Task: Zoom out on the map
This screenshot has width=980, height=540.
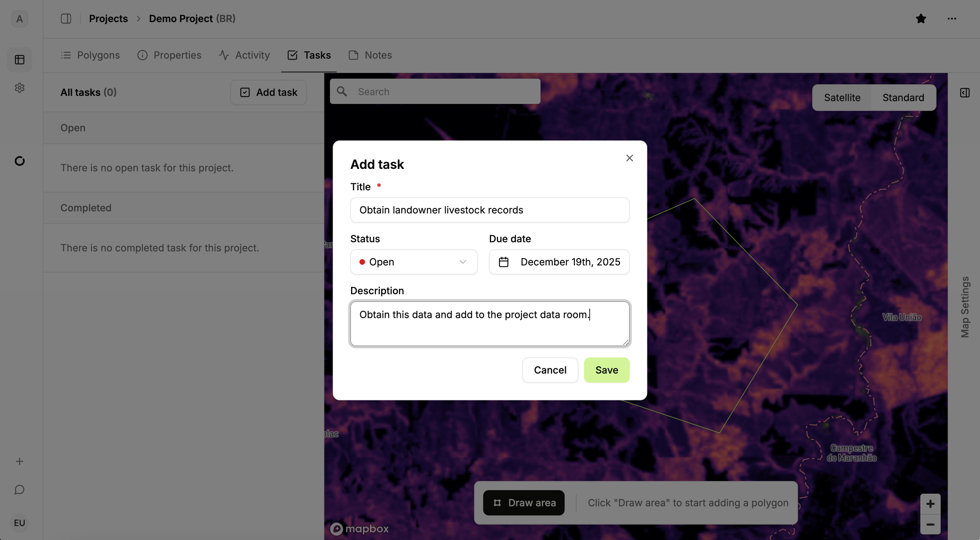Action: (x=930, y=525)
